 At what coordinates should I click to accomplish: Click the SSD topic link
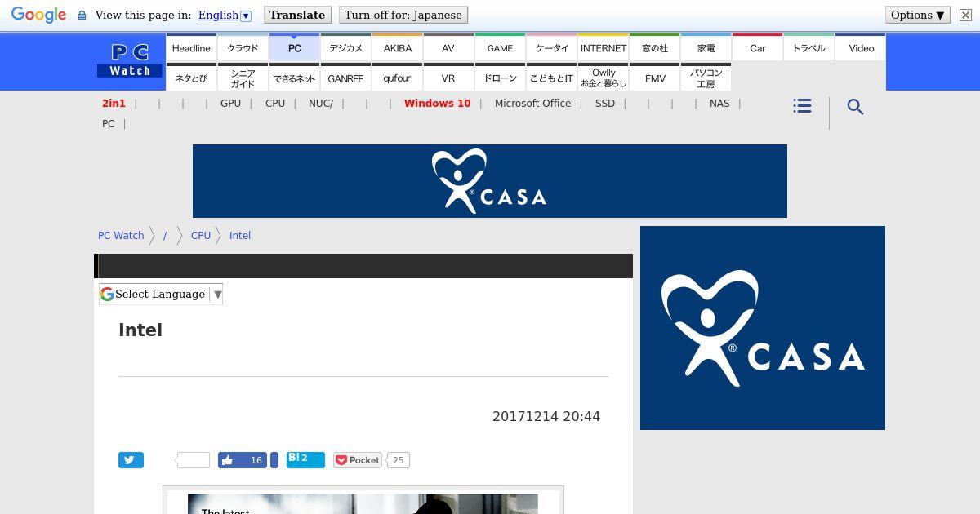point(605,104)
